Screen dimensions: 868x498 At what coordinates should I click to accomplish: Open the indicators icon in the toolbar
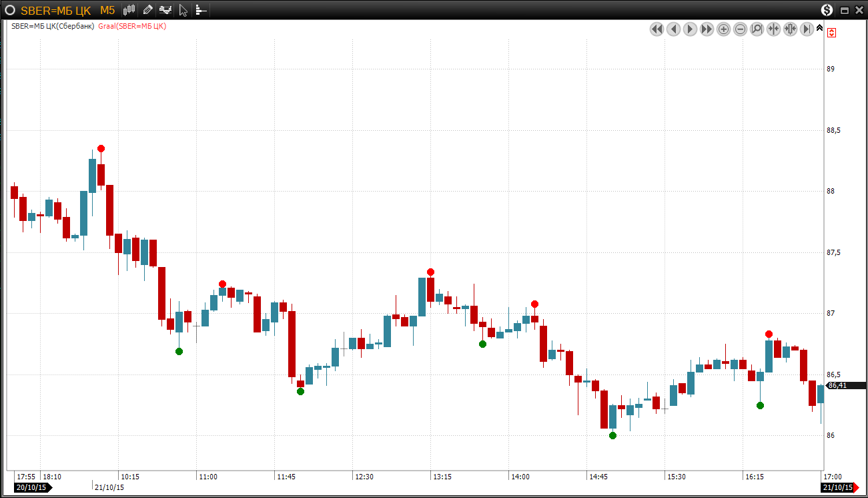pyautogui.click(x=165, y=10)
